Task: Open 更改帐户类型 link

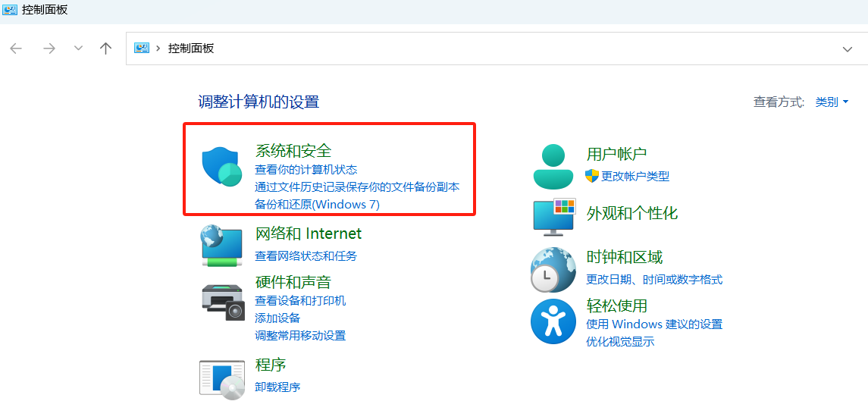Action: 635,176
